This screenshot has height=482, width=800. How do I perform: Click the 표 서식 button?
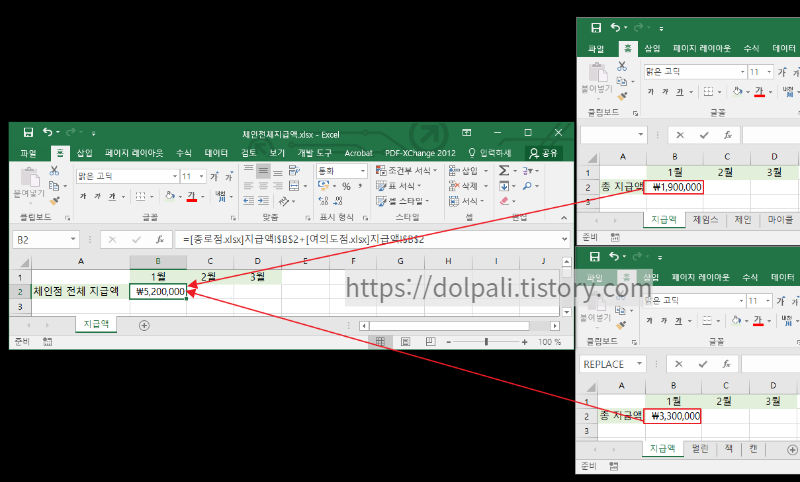[399, 186]
